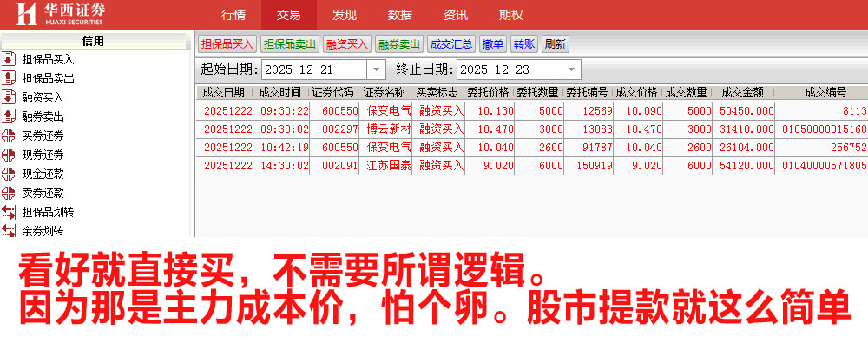This screenshot has height=350, width=868.
Task: Click the 成交汇总 button
Action: 451,44
